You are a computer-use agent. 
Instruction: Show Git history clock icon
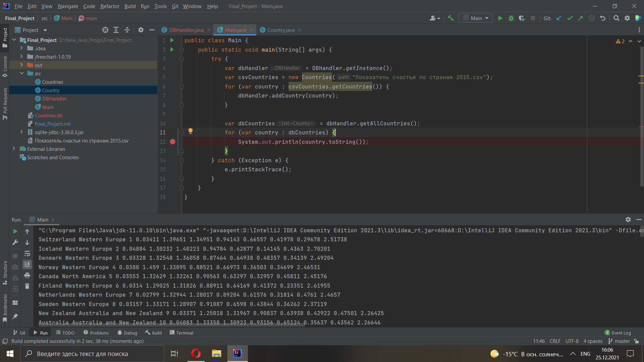point(592,18)
